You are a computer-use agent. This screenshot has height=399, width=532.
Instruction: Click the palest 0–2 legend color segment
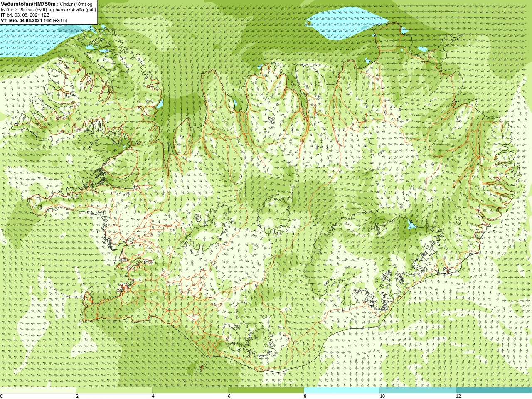(x=38, y=390)
